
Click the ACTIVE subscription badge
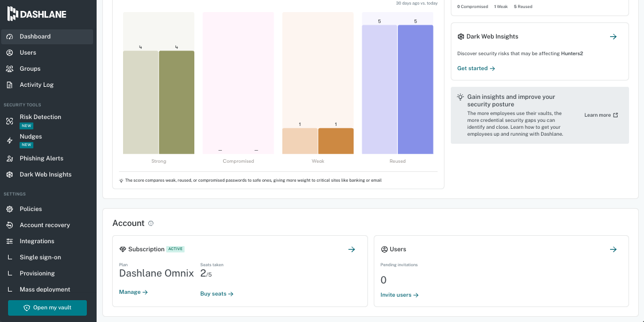point(175,249)
